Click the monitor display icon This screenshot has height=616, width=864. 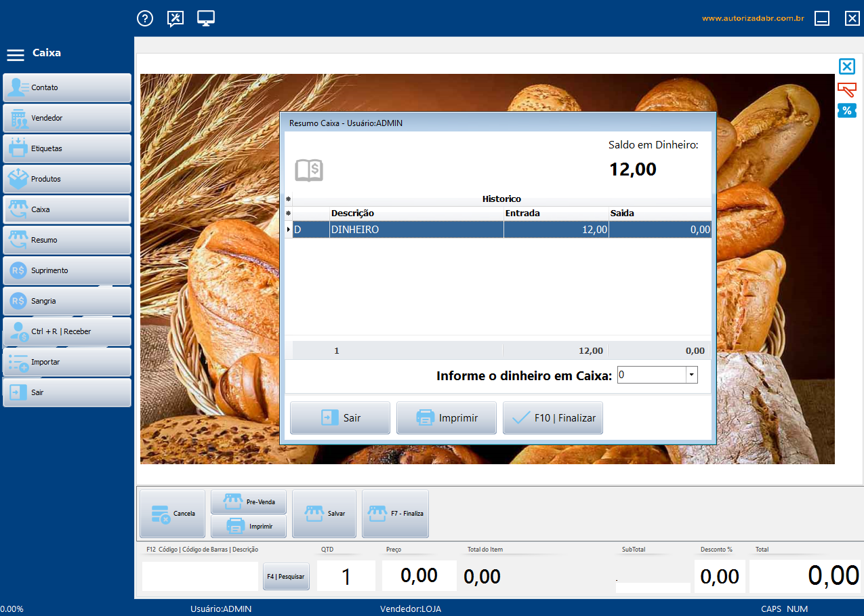pos(206,18)
